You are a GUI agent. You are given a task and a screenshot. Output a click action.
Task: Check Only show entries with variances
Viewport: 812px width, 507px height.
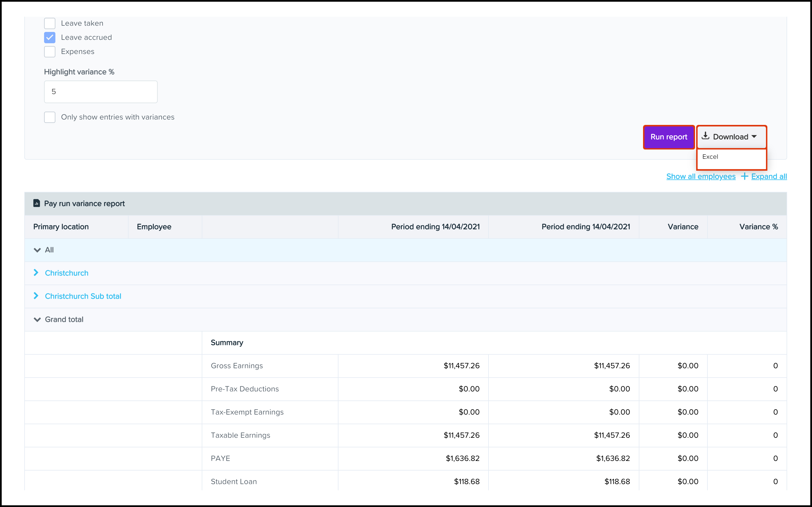click(50, 117)
